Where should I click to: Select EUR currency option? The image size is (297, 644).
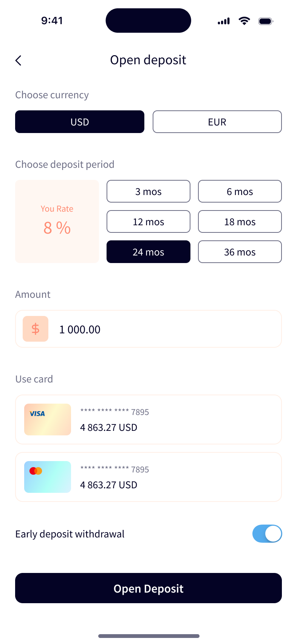pyautogui.click(x=217, y=122)
